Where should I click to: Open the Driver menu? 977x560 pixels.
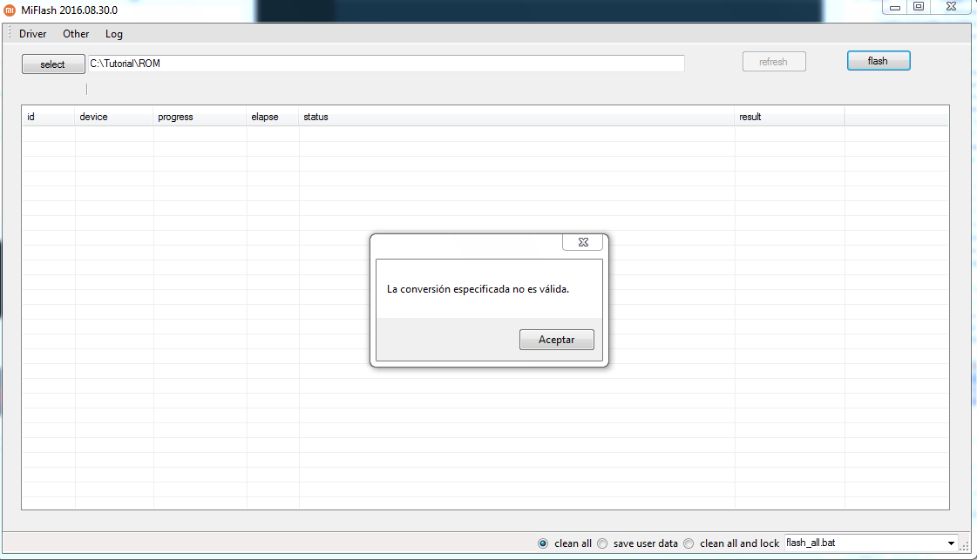(x=32, y=34)
